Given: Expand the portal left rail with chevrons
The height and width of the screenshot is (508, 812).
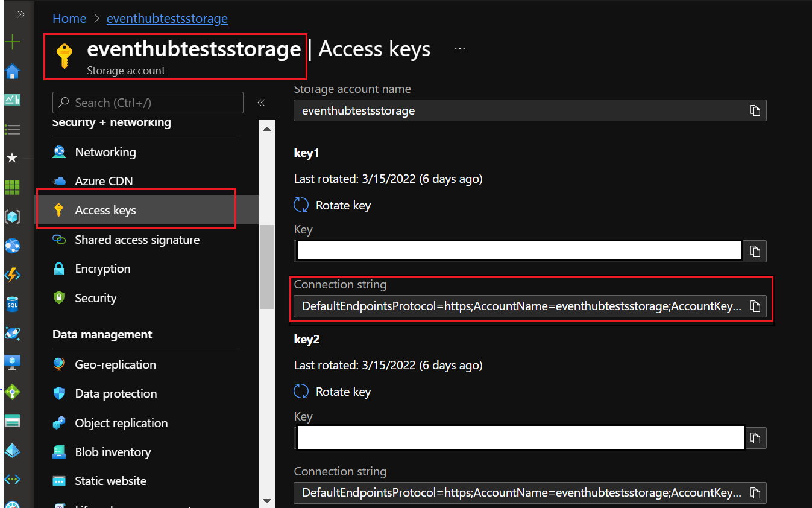Looking at the screenshot, I should 20,14.
